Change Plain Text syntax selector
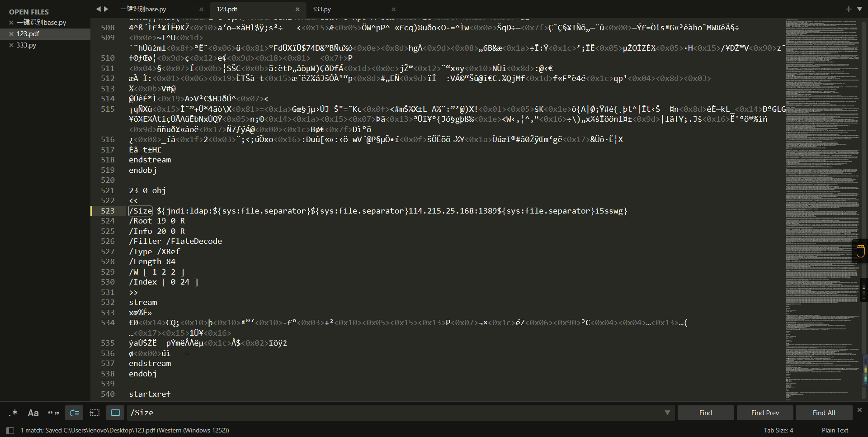This screenshot has width=868, height=437. pos(835,430)
